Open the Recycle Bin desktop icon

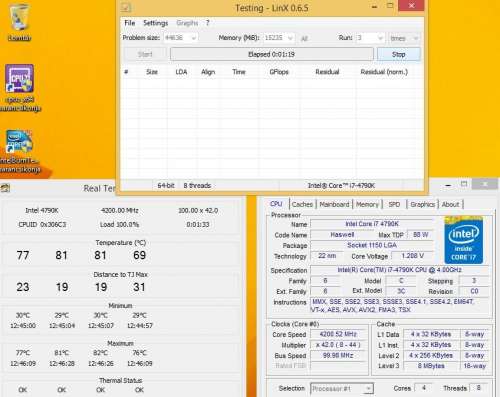click(x=20, y=22)
